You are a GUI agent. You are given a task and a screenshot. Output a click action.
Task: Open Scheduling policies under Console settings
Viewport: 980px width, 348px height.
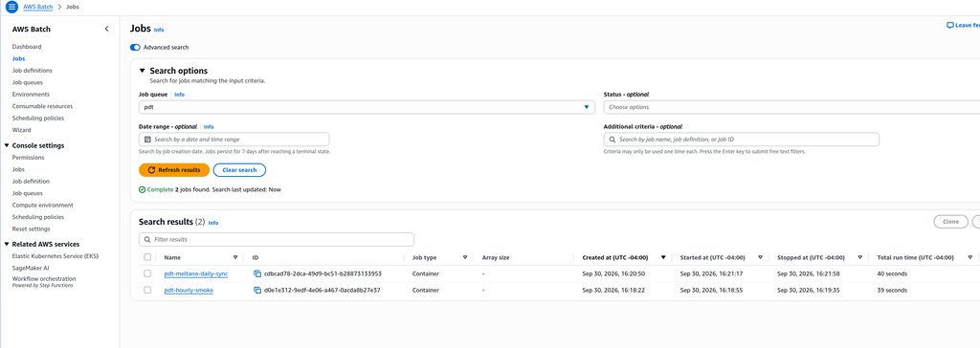[38, 217]
